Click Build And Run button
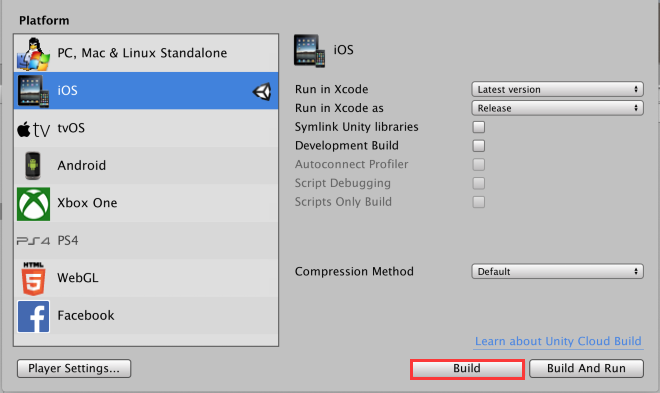Image resolution: width=660 pixels, height=393 pixels. click(586, 369)
